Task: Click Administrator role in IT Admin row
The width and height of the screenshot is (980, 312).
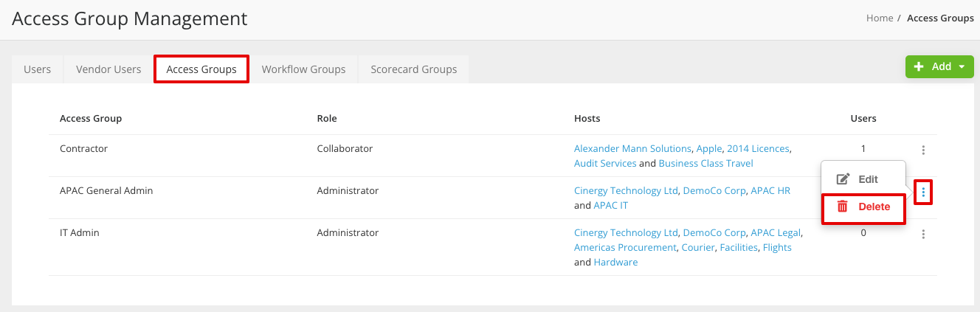Action: coord(348,232)
